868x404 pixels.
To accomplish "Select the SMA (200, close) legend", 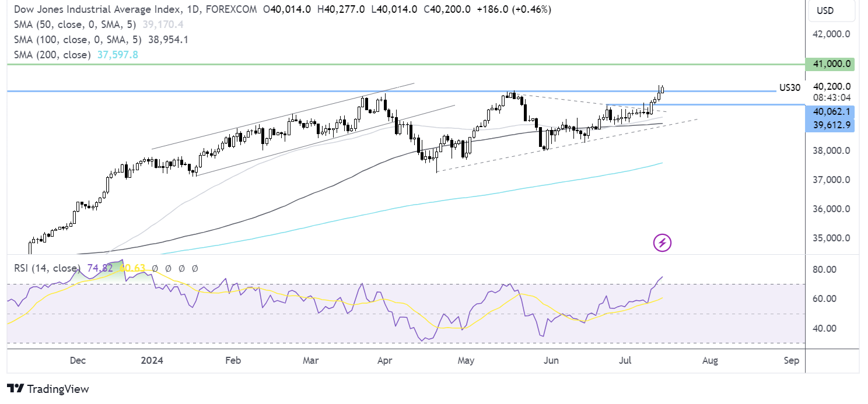I will coord(51,55).
